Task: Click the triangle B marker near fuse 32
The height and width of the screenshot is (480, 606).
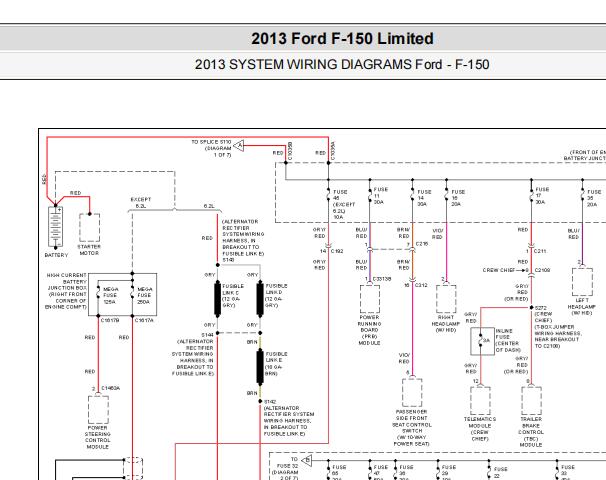Action: (x=306, y=460)
